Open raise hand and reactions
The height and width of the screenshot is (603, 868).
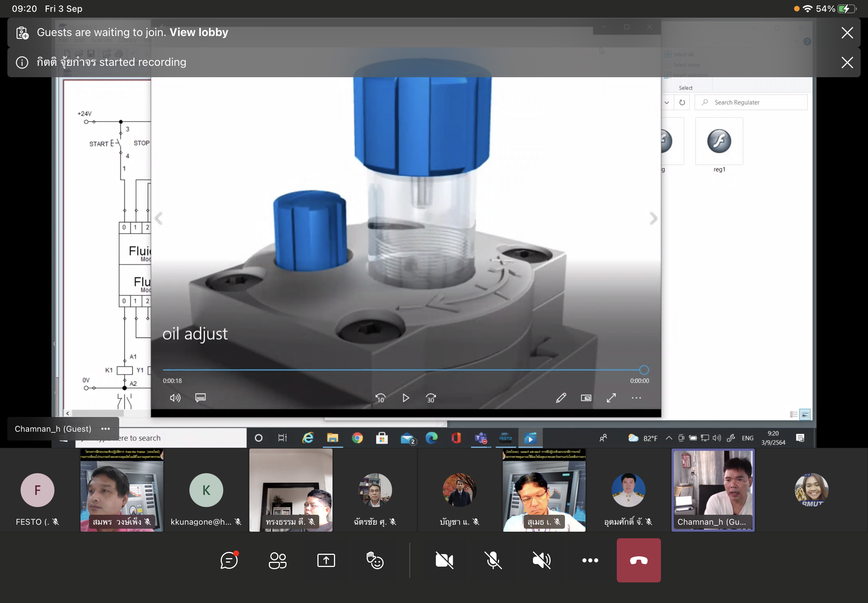tap(375, 560)
